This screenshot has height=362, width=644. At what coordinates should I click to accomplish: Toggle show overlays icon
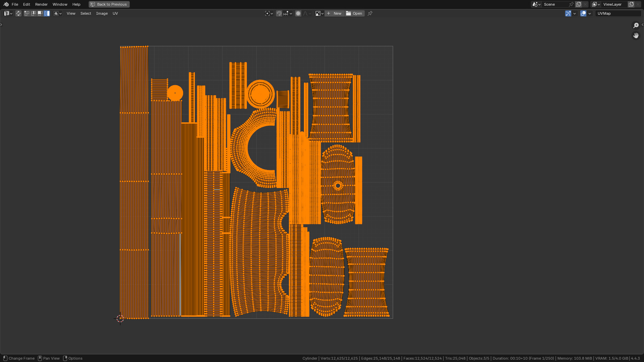pyautogui.click(x=583, y=13)
